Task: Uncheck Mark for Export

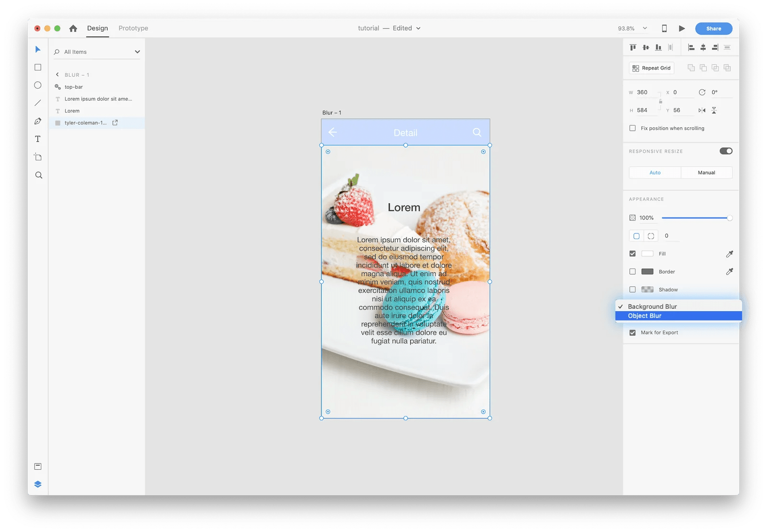Action: point(633,333)
